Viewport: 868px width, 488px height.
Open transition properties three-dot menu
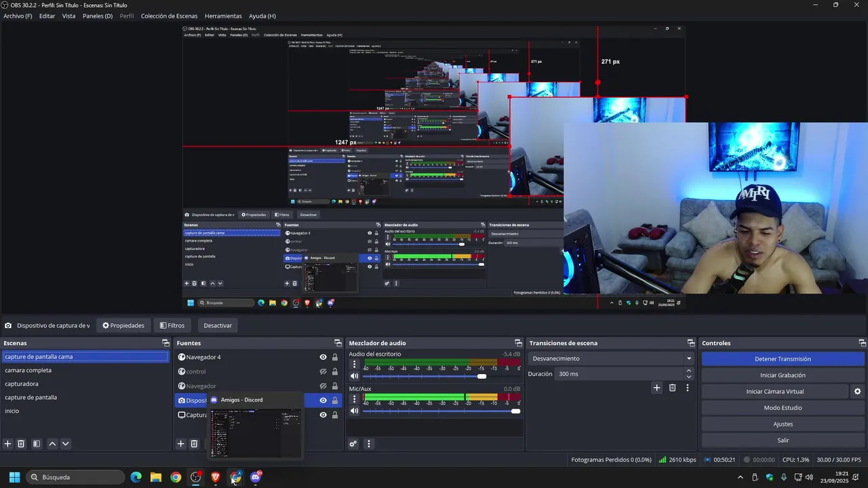688,388
